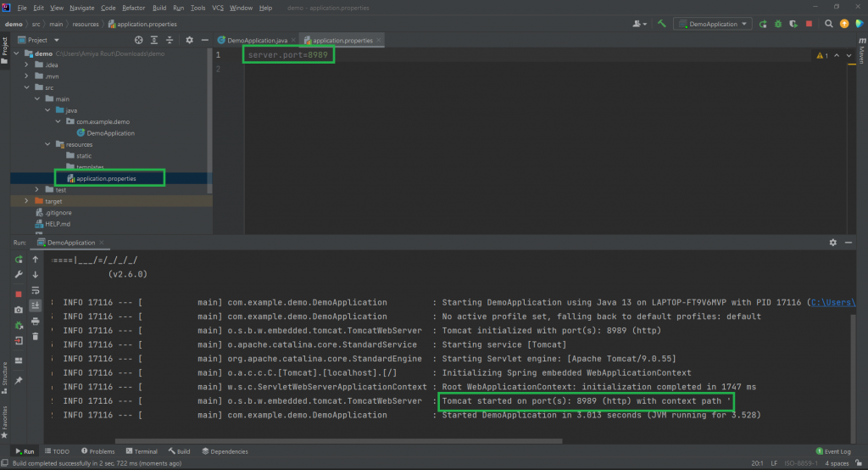The image size is (868, 470).
Task: Click the Debug bug icon in toolbar
Action: (x=777, y=24)
